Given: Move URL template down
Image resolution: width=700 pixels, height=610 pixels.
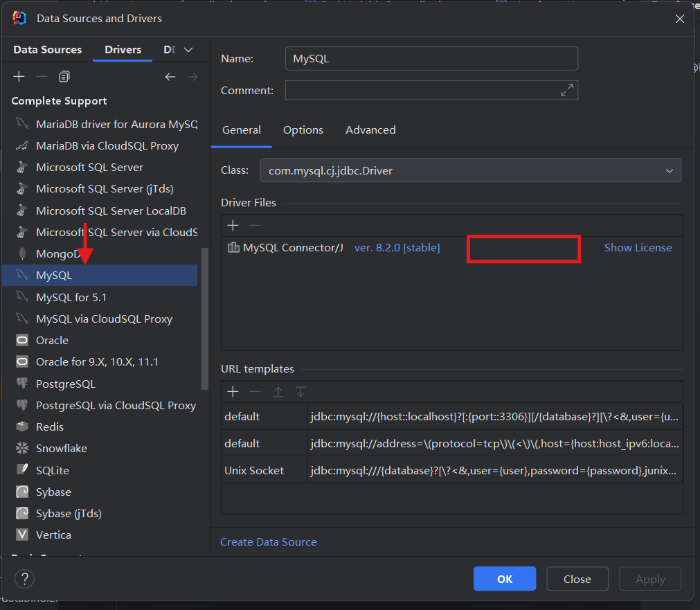Looking at the screenshot, I should click(300, 392).
